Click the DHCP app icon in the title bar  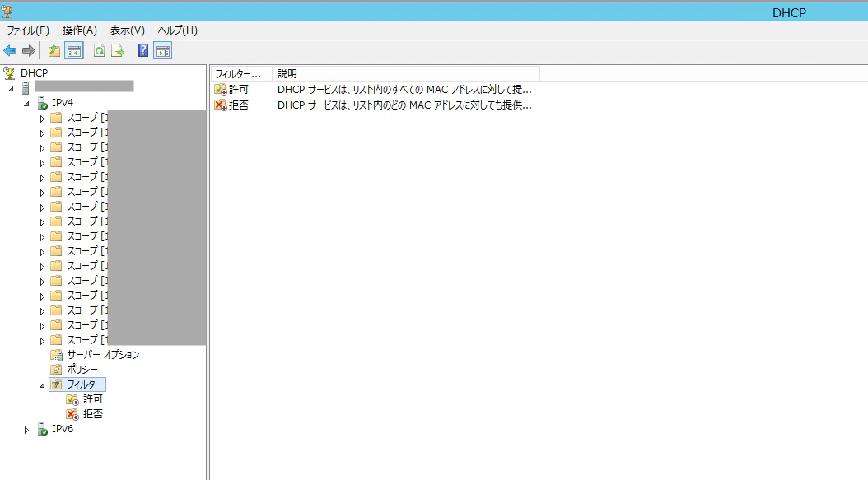click(x=7, y=11)
